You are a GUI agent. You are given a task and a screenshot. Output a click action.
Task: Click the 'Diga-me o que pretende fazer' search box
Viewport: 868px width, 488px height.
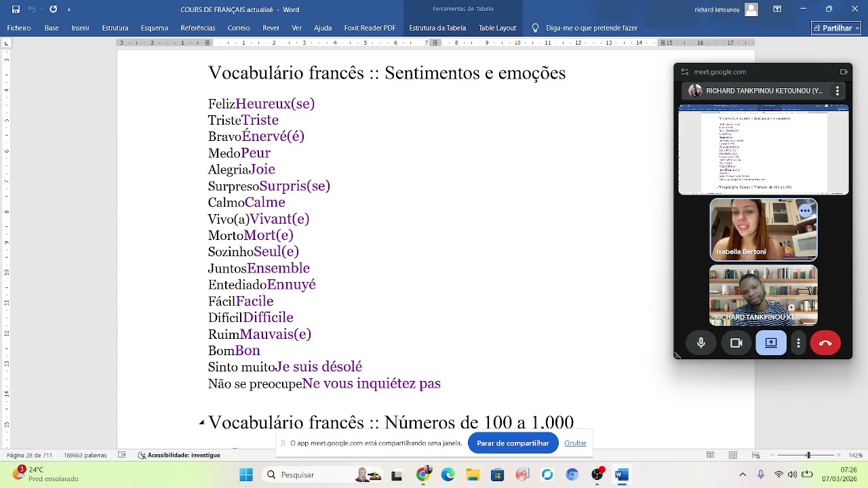pyautogui.click(x=585, y=28)
